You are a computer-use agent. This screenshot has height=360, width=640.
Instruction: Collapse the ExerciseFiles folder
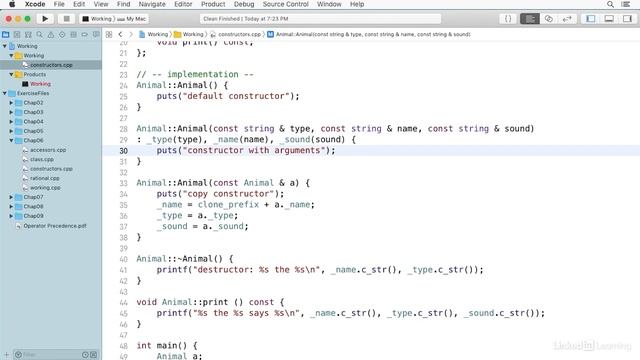(4, 93)
